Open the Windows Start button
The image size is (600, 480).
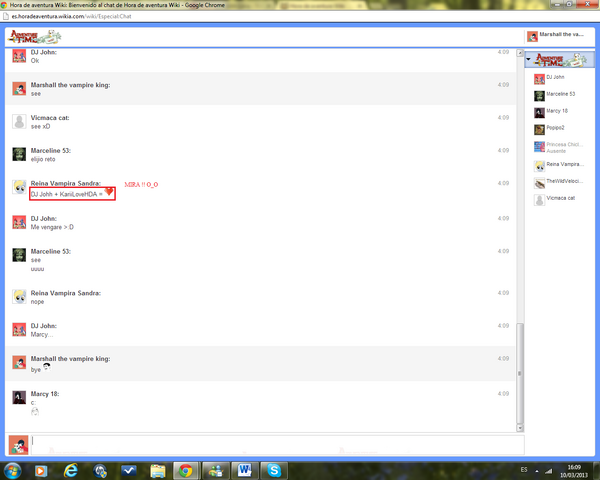point(12,470)
